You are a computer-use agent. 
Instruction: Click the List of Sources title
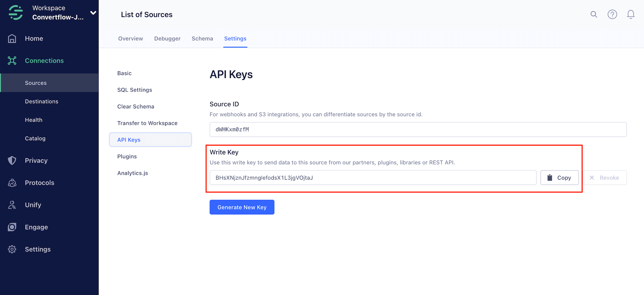pos(147,15)
